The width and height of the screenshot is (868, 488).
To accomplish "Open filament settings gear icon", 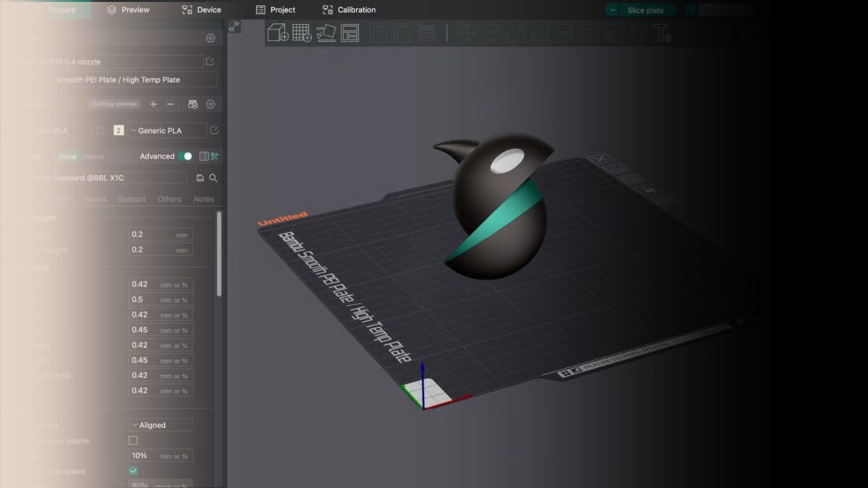I will 210,104.
